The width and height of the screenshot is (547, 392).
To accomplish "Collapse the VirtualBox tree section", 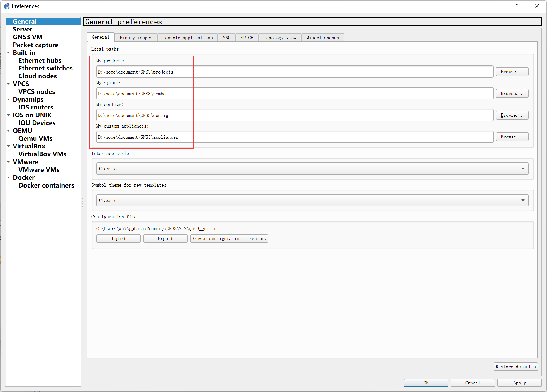I will point(8,146).
